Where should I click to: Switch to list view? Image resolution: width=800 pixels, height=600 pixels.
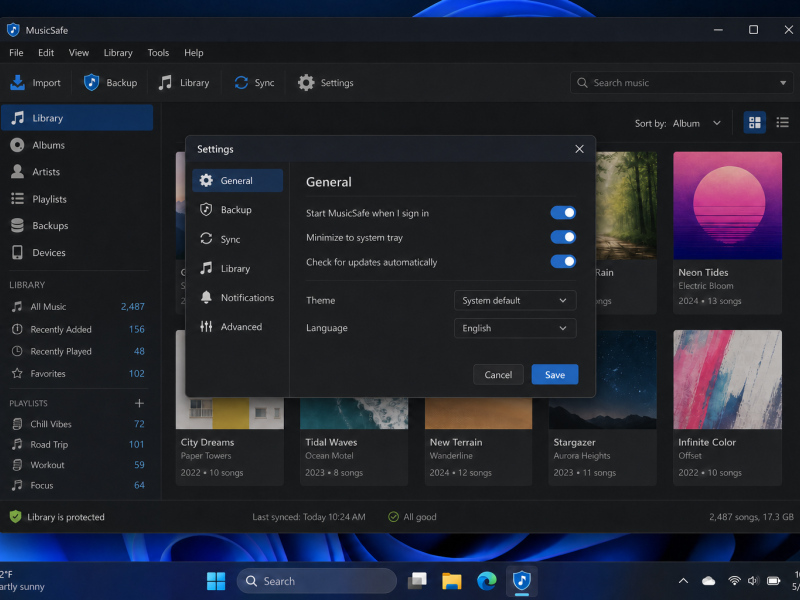[783, 122]
